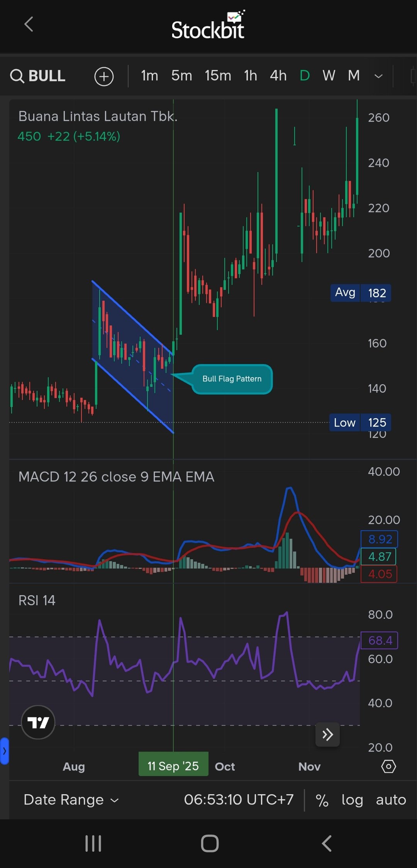Image resolution: width=417 pixels, height=868 pixels.
Task: Select the monthly M timeframe
Action: click(x=354, y=76)
